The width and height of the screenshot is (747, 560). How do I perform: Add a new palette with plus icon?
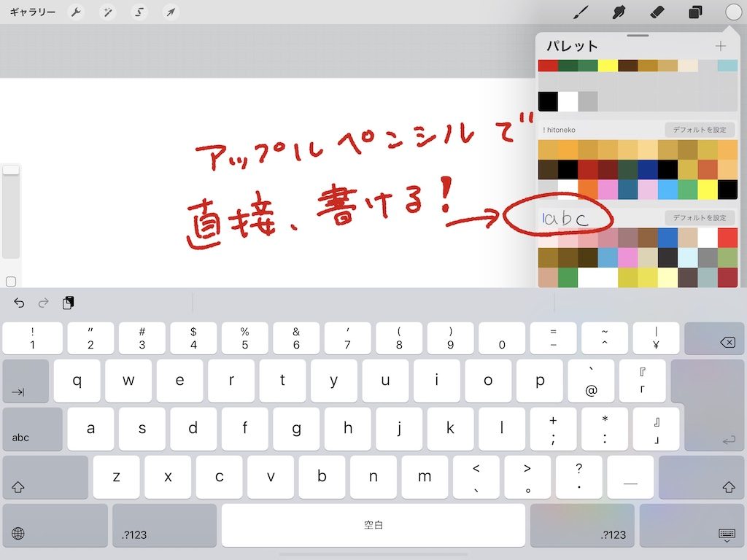click(x=720, y=46)
